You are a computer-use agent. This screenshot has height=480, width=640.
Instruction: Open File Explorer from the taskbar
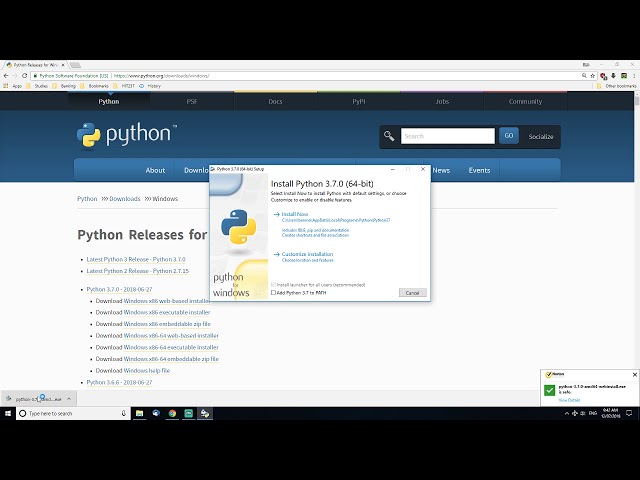139,413
